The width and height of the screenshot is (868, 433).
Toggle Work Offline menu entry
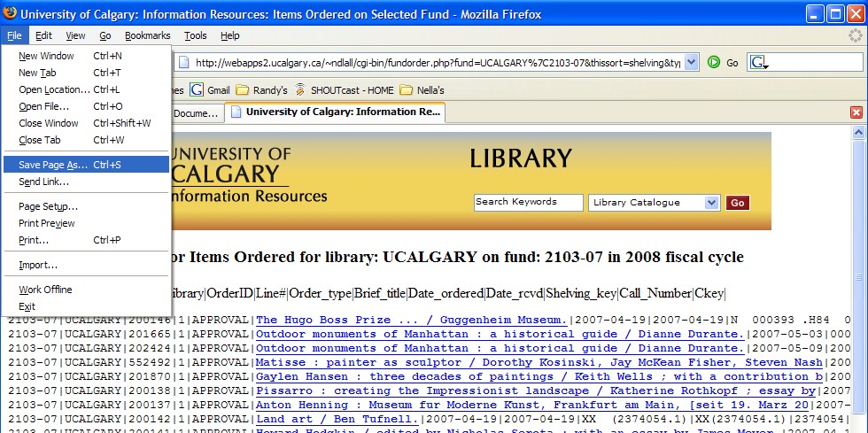(x=87, y=290)
